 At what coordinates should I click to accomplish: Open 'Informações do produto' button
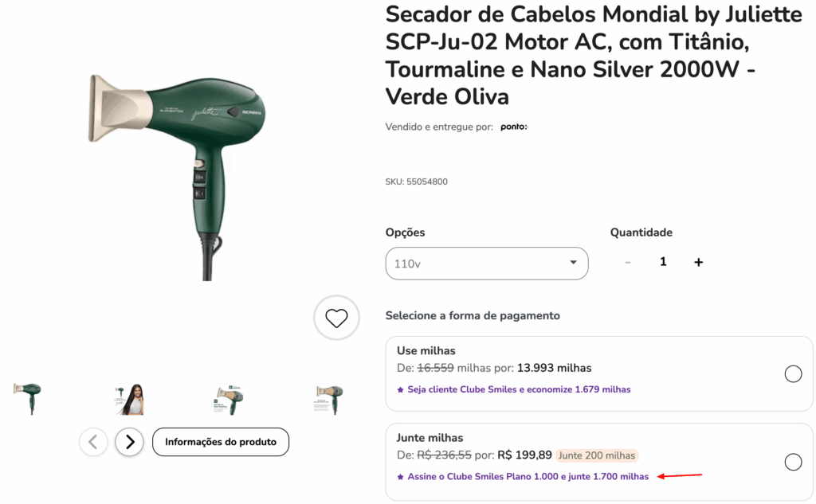(221, 442)
